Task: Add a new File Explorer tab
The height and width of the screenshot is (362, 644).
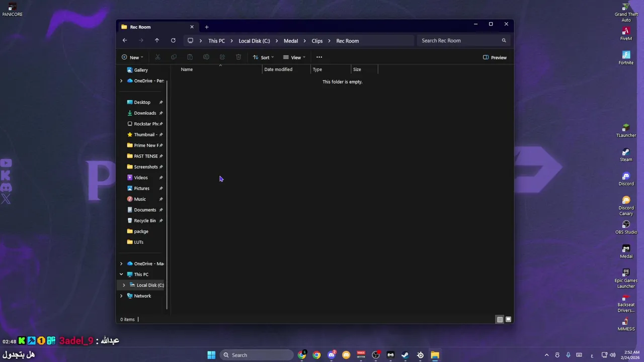Action: point(206,27)
